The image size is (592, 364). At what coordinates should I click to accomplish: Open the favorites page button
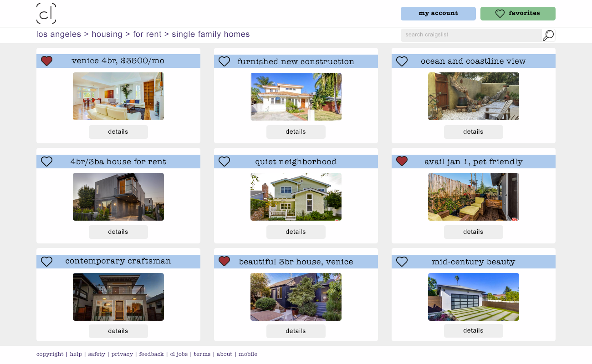[518, 14]
